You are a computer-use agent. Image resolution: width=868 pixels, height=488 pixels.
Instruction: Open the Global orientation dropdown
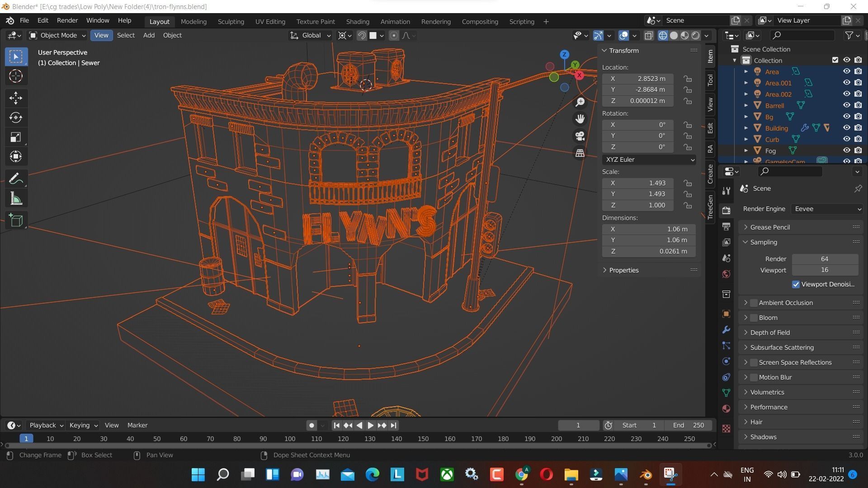(x=310, y=35)
